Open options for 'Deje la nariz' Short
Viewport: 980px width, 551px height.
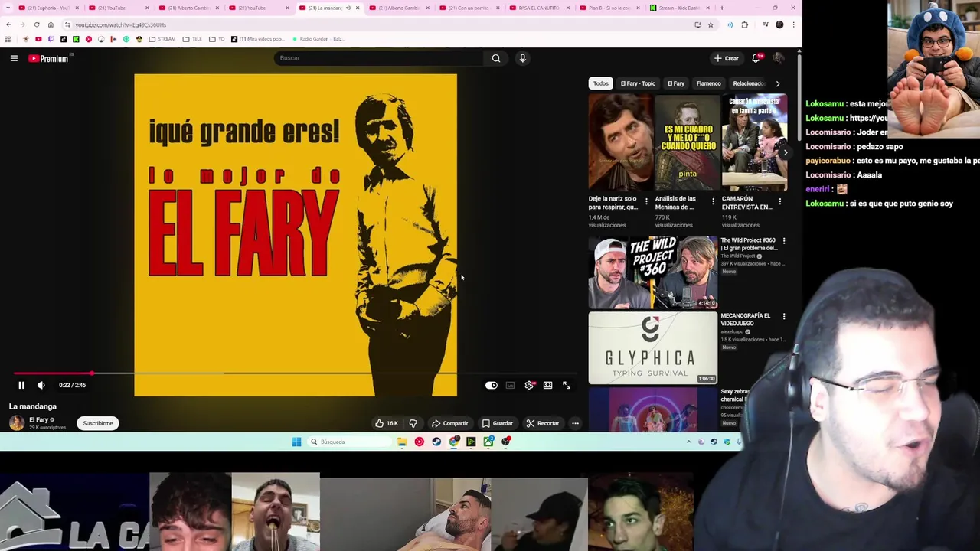pos(646,202)
